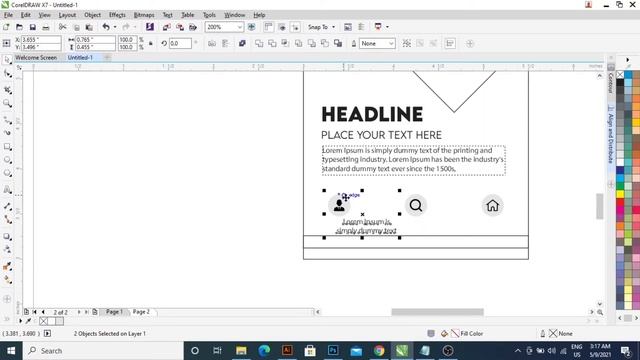This screenshot has width=640, height=360.
Task: Open the Layout menu
Action: 67,15
